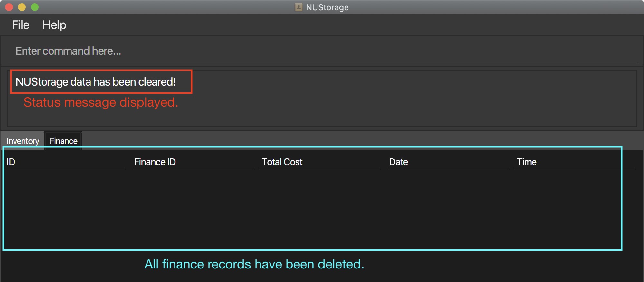Click the Date column header
The width and height of the screenshot is (644, 282).
[x=447, y=162]
